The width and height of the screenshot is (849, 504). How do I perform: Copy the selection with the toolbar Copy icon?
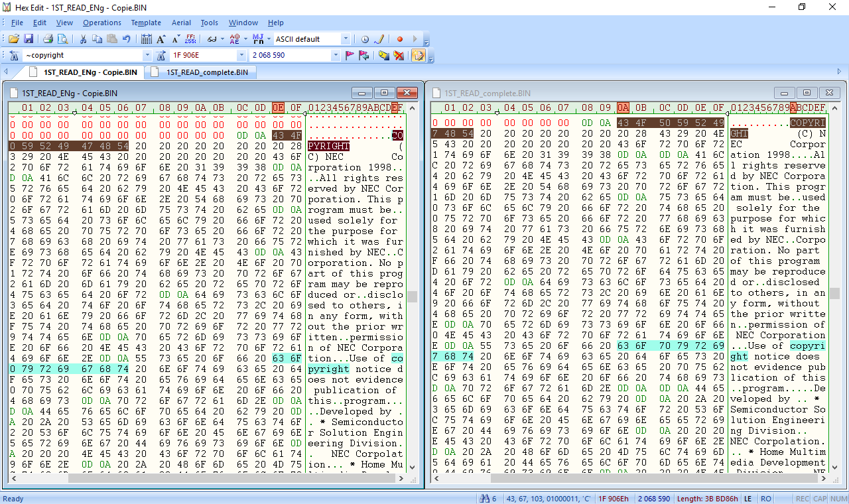pos(98,39)
